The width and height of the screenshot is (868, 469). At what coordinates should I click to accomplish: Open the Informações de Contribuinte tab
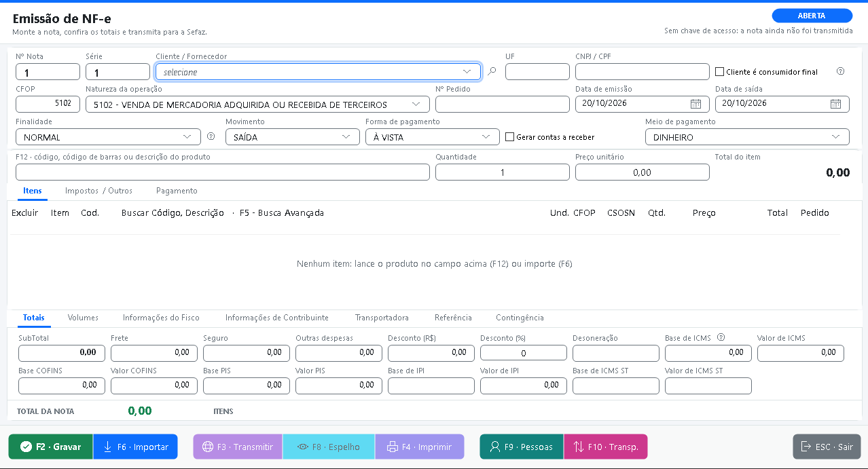coord(277,318)
